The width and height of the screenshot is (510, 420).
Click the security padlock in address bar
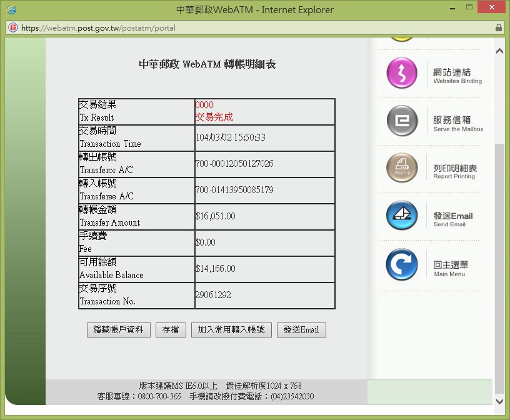498,27
